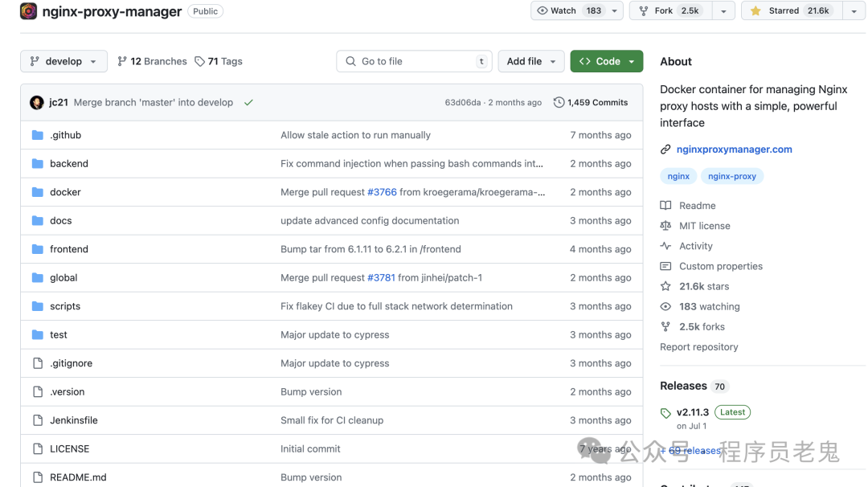Visit the nginxproxymanager.com website link
The height and width of the screenshot is (487, 868).
(734, 149)
